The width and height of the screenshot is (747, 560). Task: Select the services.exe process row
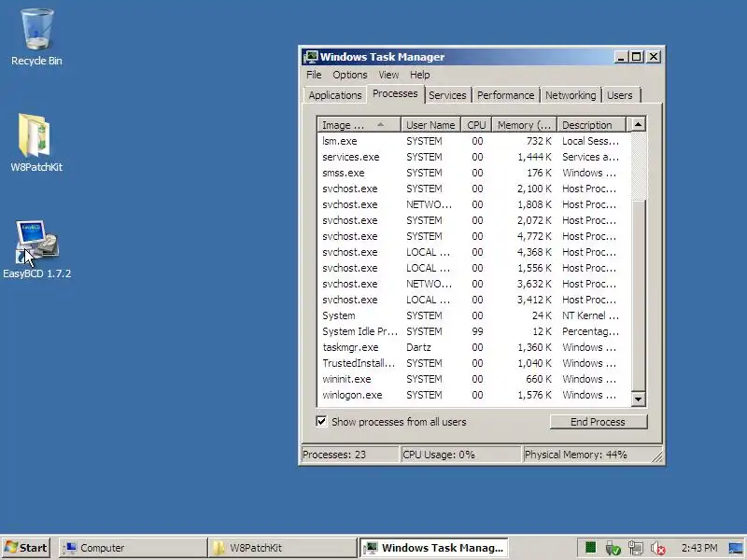pyautogui.click(x=473, y=157)
